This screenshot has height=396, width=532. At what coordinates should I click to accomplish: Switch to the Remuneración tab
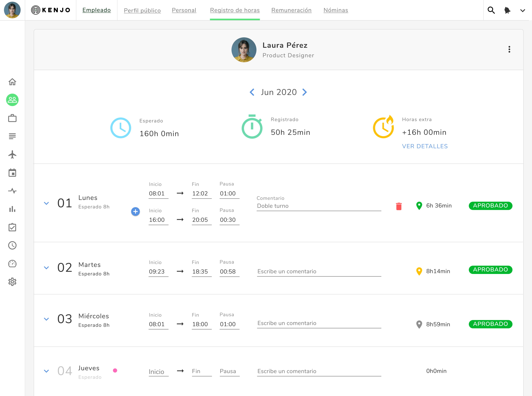tap(291, 10)
